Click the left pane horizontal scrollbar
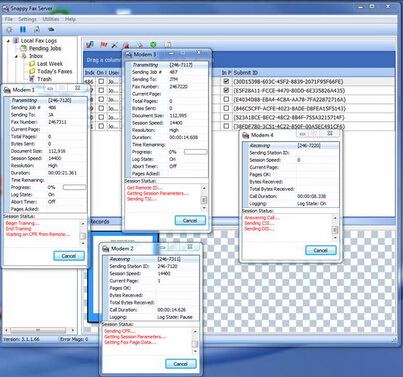The image size is (403, 377). [x=39, y=330]
